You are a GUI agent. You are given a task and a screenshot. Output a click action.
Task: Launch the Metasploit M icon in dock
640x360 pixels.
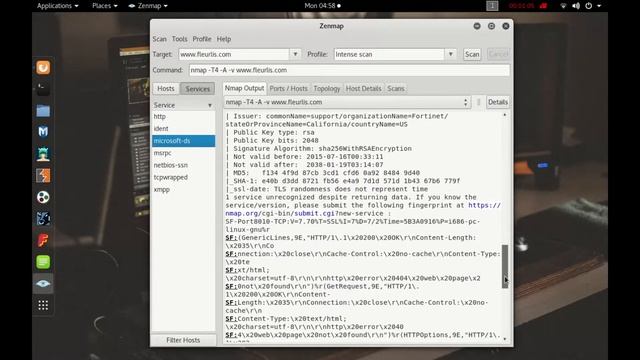(x=43, y=131)
